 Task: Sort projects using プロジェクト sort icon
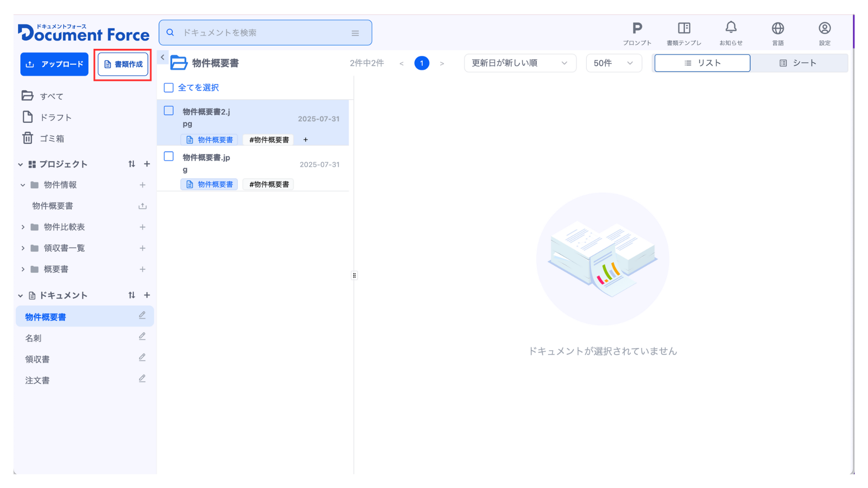click(x=132, y=164)
